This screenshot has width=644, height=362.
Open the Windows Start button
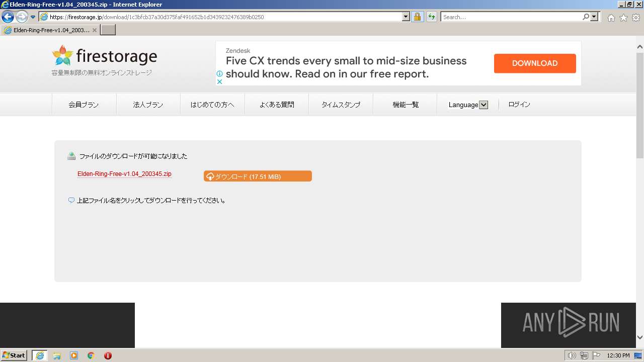tap(14, 355)
